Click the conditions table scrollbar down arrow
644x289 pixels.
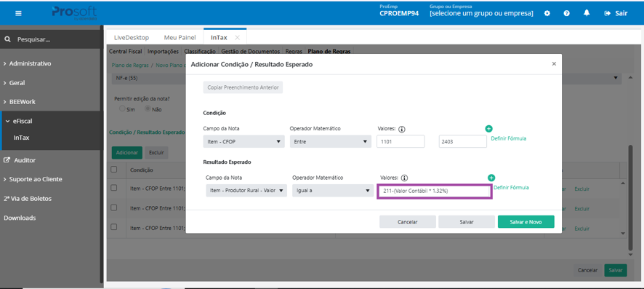point(623,234)
